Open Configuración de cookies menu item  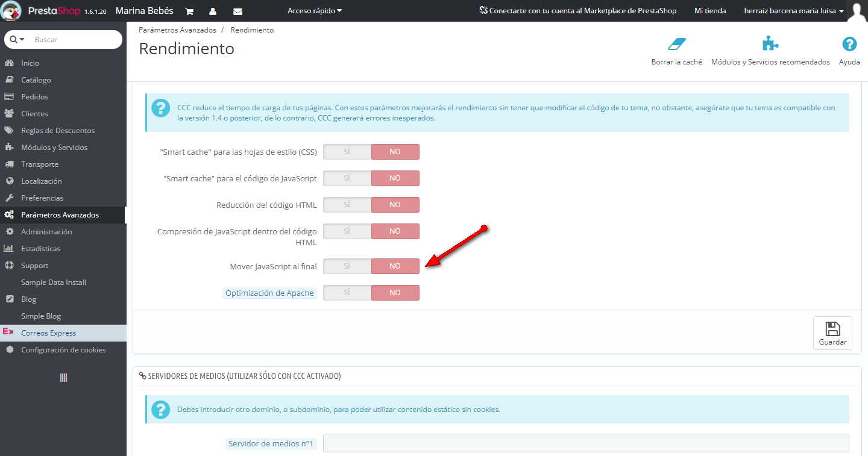[63, 350]
